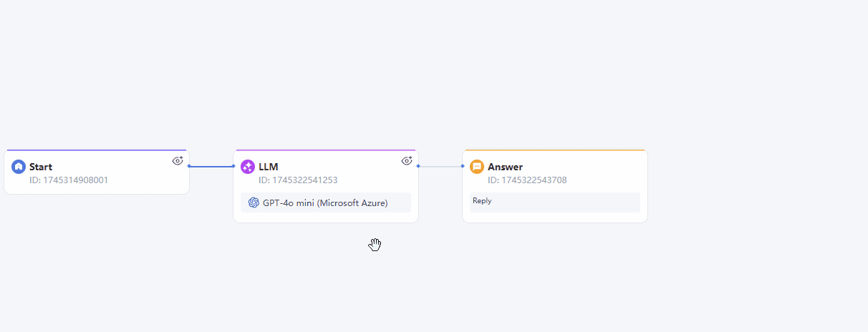Click the Start node ID 1745314908001
The image size is (868, 332).
pyautogui.click(x=69, y=180)
